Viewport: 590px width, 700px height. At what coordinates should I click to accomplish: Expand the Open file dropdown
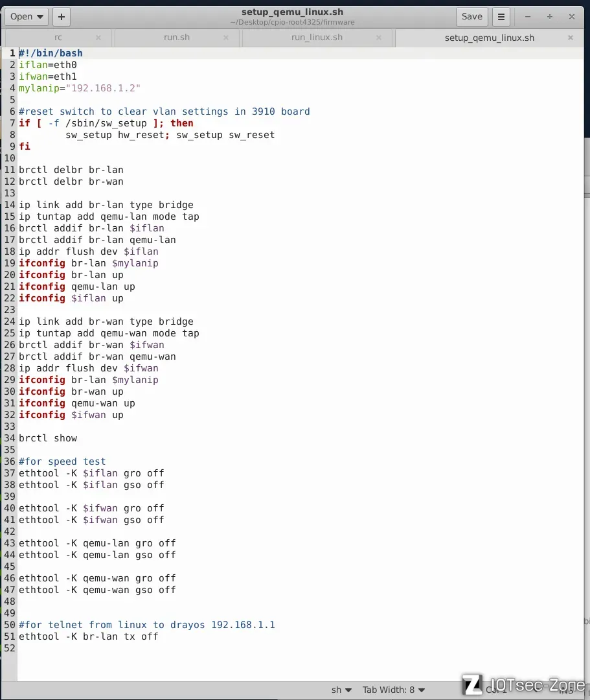point(26,17)
